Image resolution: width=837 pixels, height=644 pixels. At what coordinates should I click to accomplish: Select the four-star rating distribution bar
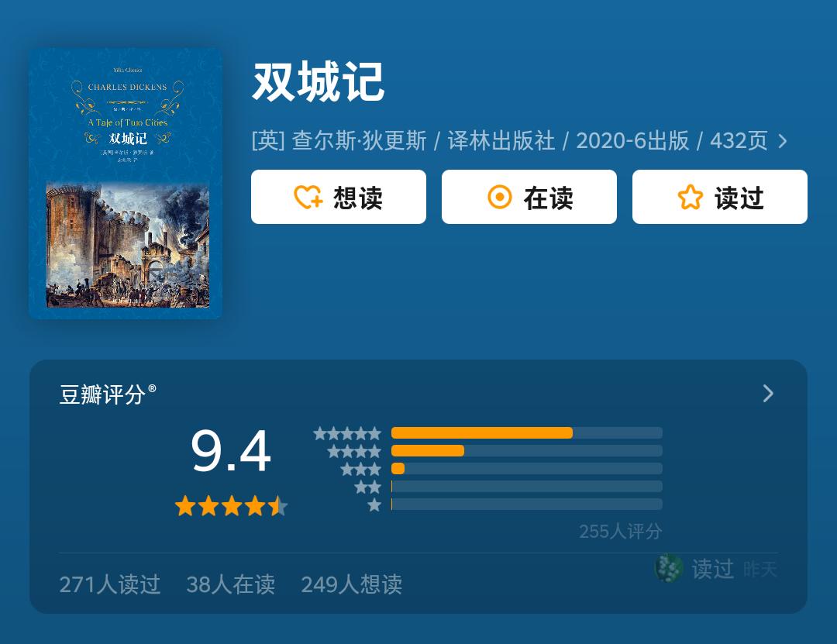click(x=526, y=451)
